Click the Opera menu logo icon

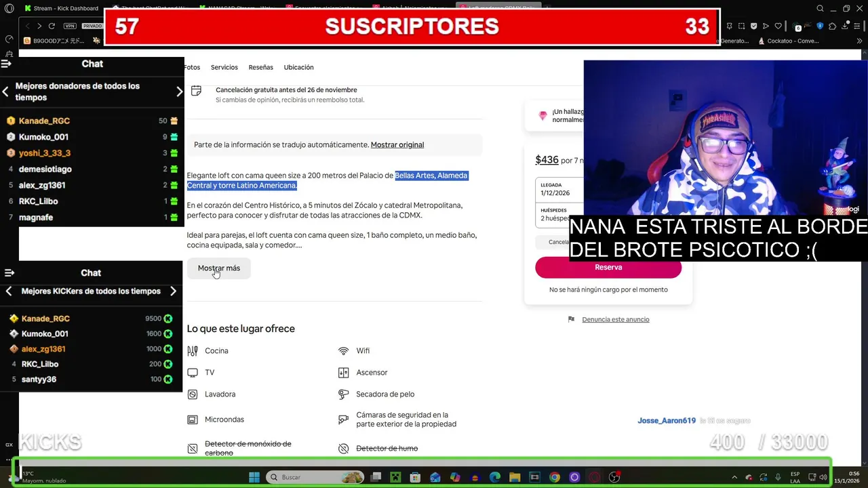tap(9, 9)
